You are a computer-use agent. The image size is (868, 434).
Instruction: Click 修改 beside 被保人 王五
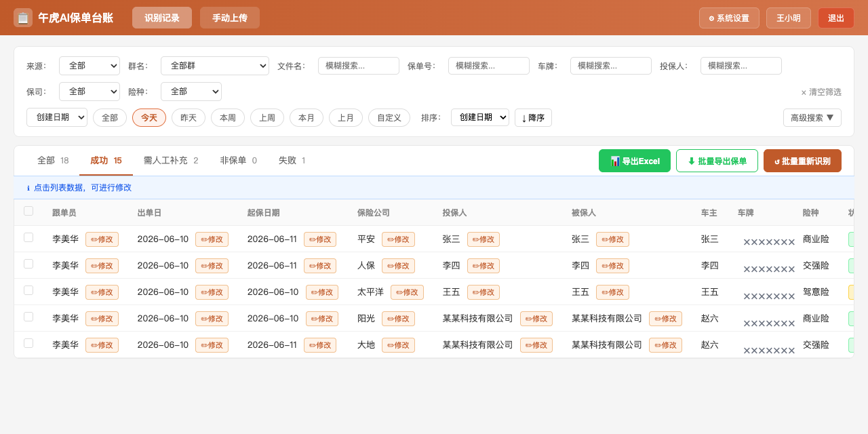click(x=612, y=292)
